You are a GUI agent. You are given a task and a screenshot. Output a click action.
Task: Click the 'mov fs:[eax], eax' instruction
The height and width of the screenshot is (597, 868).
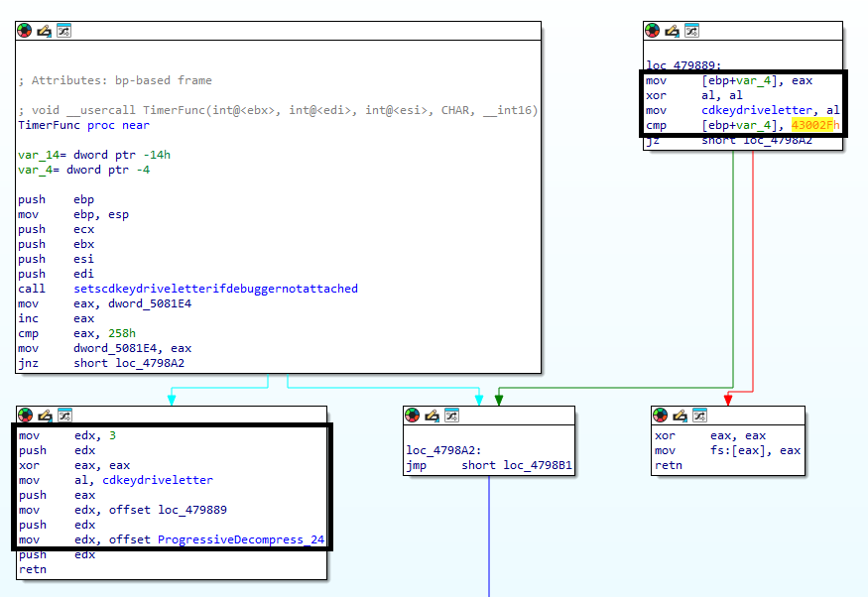(728, 451)
